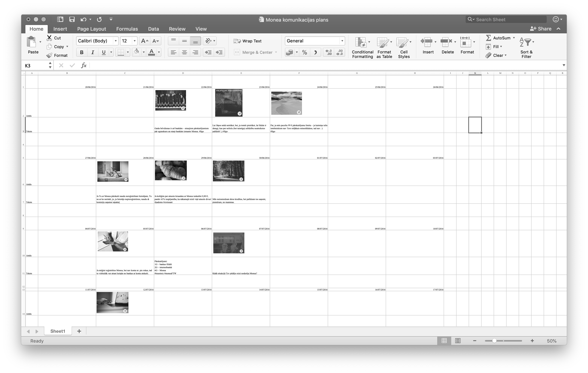Apply percent style format
588x373 pixels.
click(x=304, y=52)
